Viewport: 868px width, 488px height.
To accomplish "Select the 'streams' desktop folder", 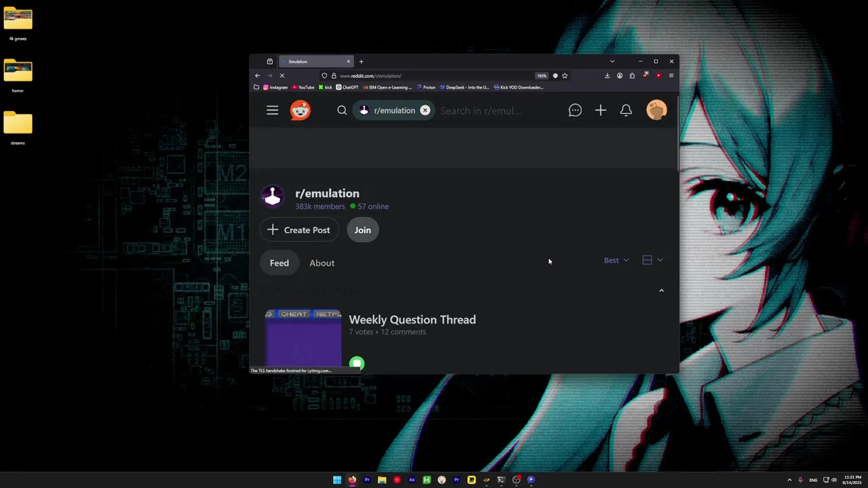I will pyautogui.click(x=18, y=128).
